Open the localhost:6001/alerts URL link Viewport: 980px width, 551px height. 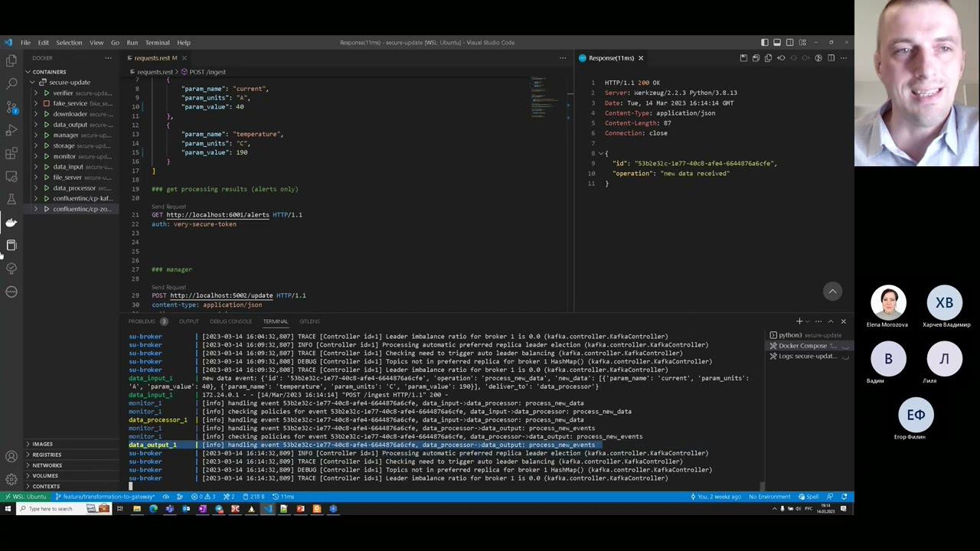pyautogui.click(x=217, y=215)
